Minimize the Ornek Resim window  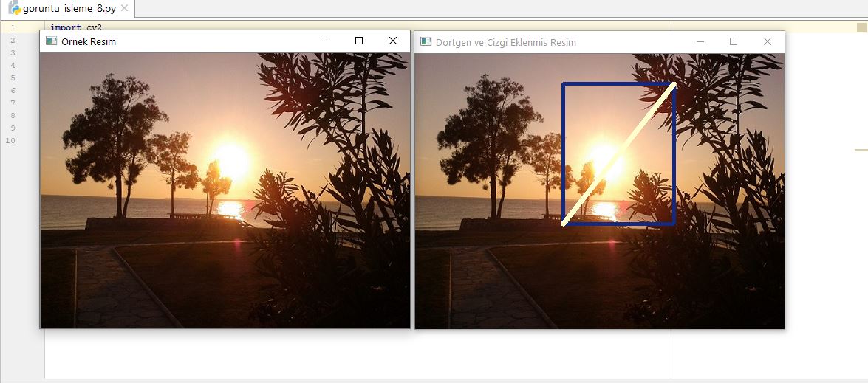326,41
